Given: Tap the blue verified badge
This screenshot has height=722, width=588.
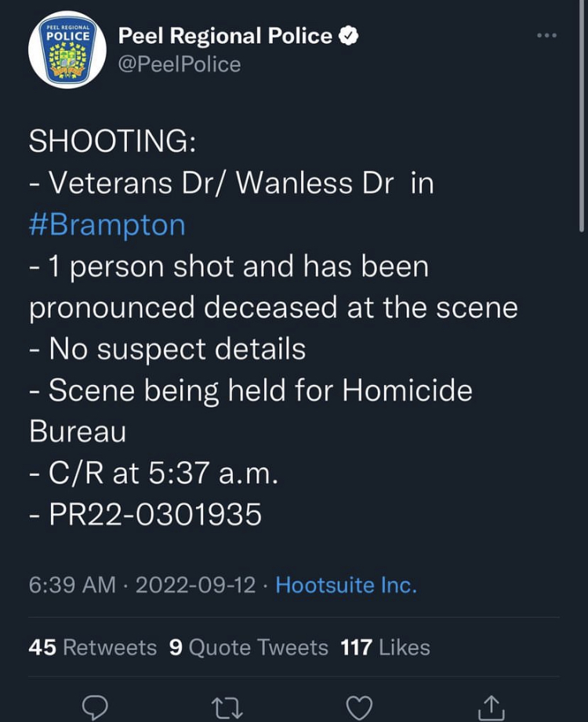Looking at the screenshot, I should pos(349,36).
